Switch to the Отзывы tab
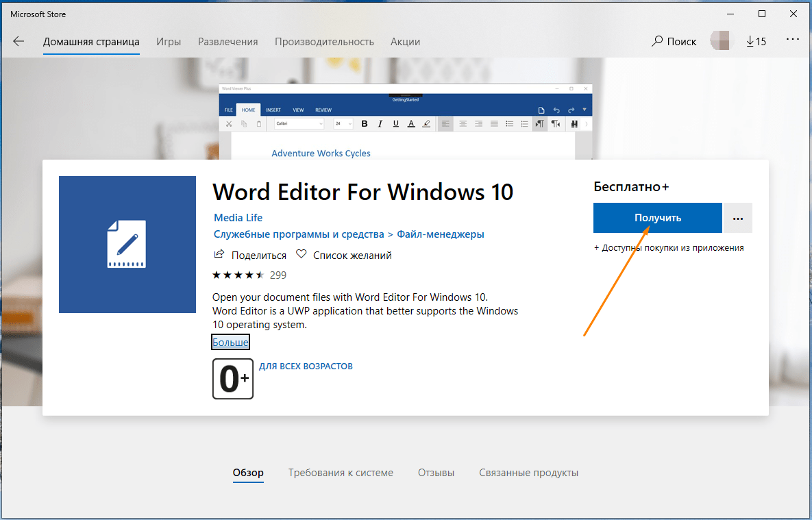 436,473
